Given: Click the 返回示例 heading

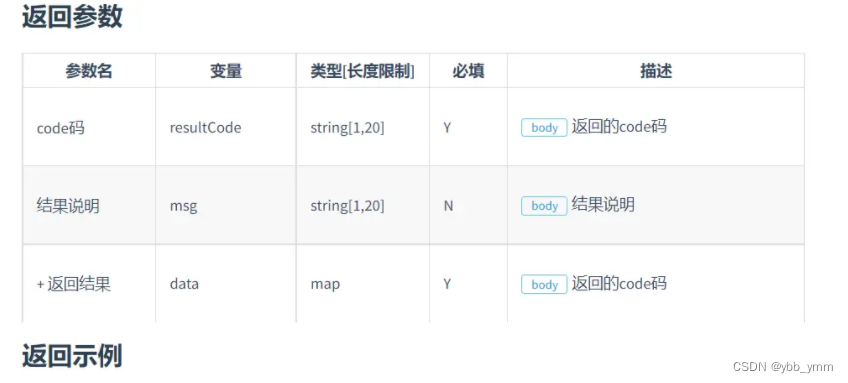Looking at the screenshot, I should [x=72, y=356].
